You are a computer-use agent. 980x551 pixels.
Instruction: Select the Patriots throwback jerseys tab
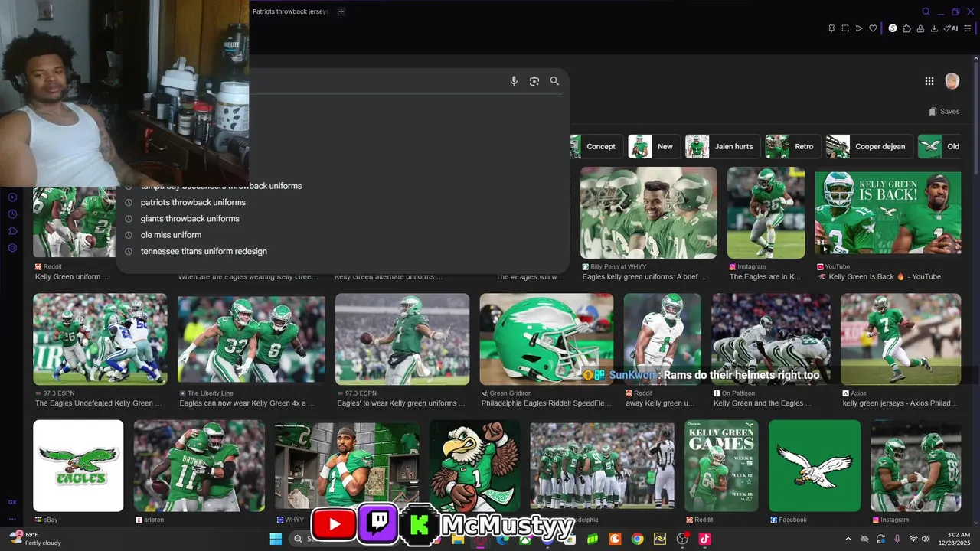pos(291,11)
